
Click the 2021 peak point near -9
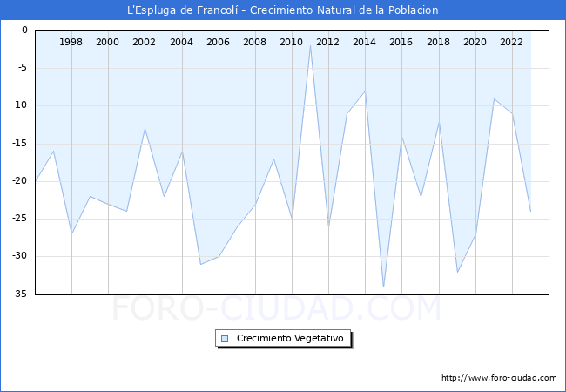[494, 98]
